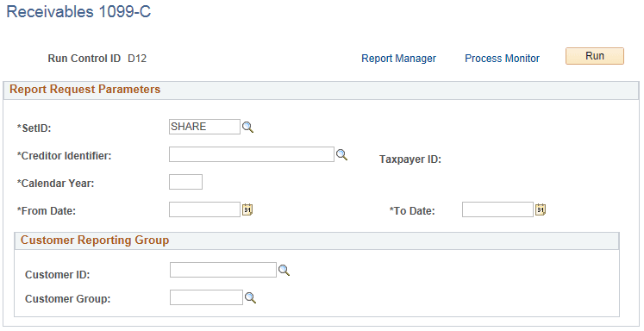Screen dimensions: 644x331
Task: Select the Customer Group input field
Action: coord(206,297)
